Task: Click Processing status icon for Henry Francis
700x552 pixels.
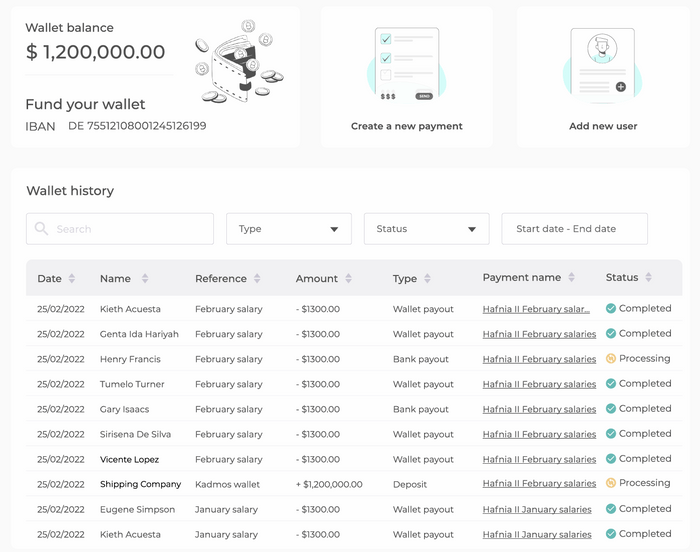Action: tap(611, 359)
